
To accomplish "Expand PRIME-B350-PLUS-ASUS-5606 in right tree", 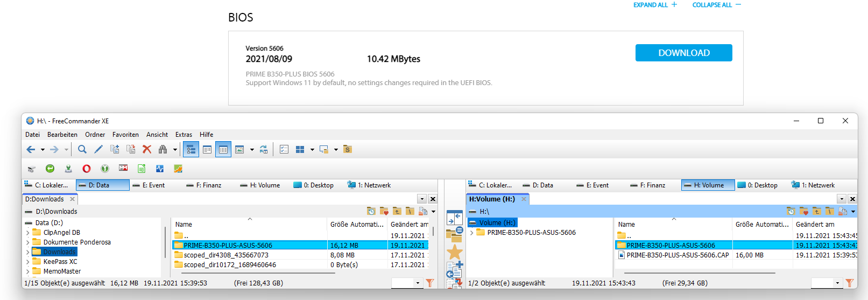I will tap(472, 233).
